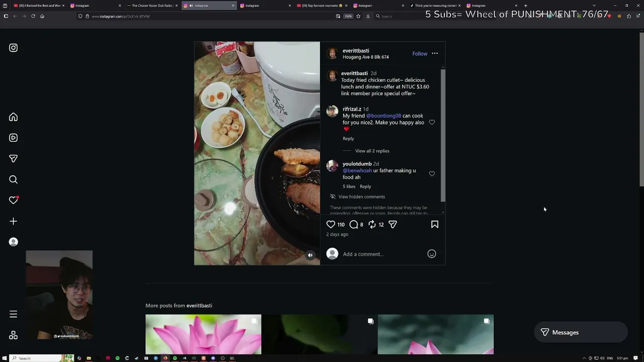The image size is (644, 362).
Task: Open profile avatar in the sidebar
Action: (x=14, y=242)
